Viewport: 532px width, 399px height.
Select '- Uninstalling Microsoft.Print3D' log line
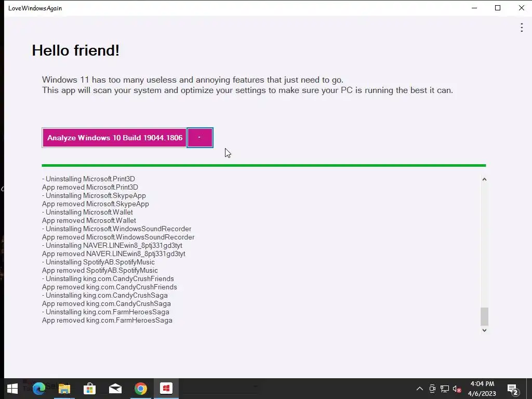point(88,179)
